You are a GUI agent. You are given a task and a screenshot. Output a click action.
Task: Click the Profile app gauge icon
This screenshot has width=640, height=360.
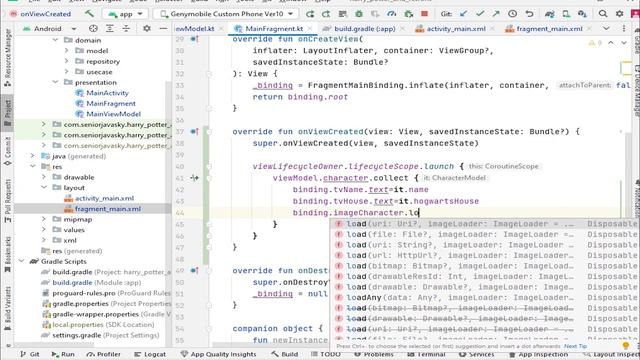point(391,14)
